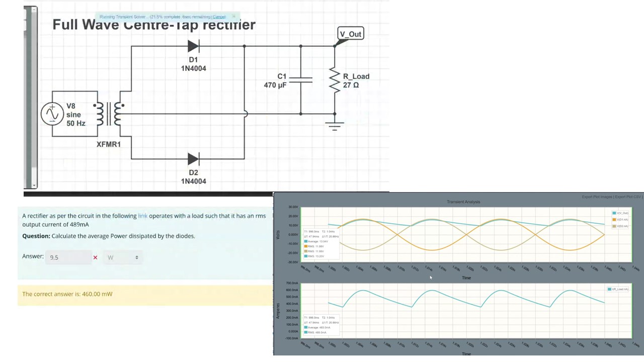This screenshot has height=362, width=644.
Task: Click Export Plot Images
Action: pyautogui.click(x=597, y=197)
